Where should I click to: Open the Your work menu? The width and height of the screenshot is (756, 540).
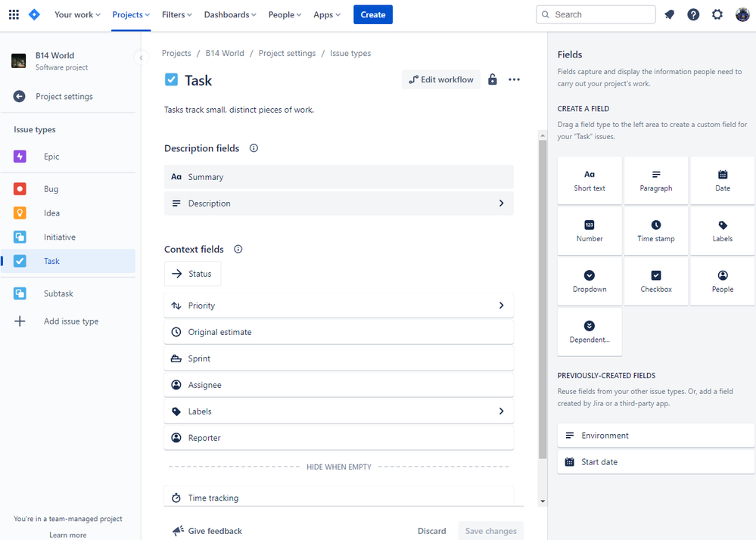click(x=77, y=14)
